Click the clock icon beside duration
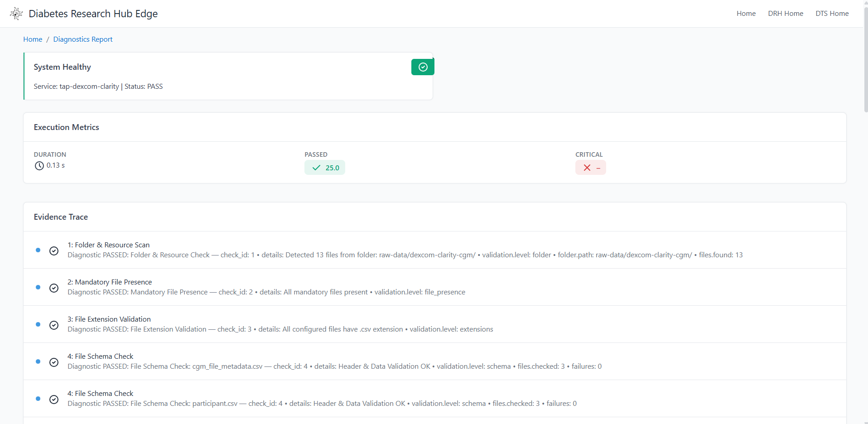 39,166
